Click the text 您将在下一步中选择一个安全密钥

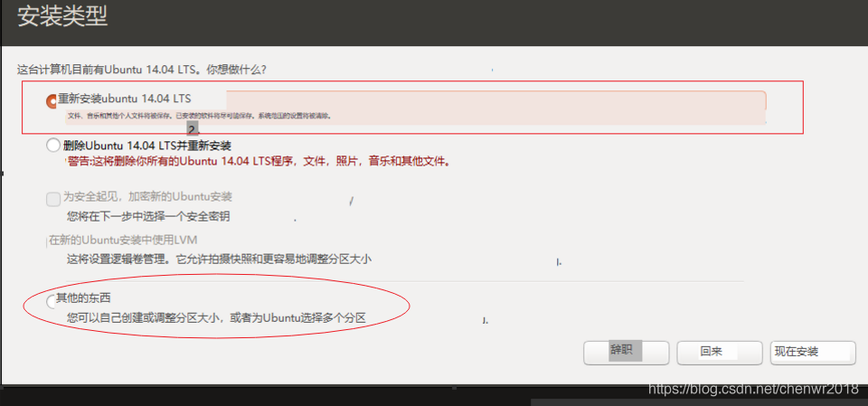[148, 217]
